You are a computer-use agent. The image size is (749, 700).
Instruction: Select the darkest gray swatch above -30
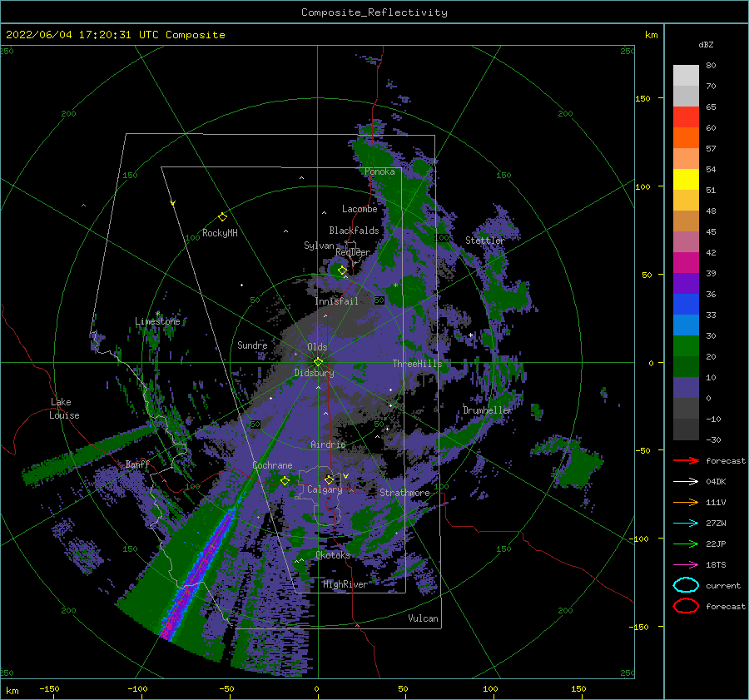[686, 429]
